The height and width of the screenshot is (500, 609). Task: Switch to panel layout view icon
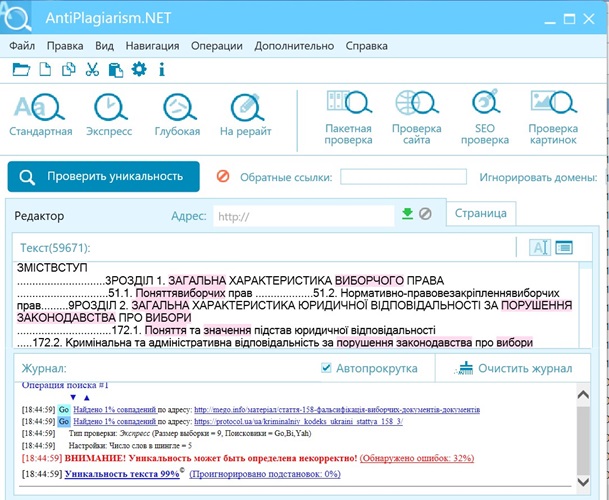click(564, 247)
